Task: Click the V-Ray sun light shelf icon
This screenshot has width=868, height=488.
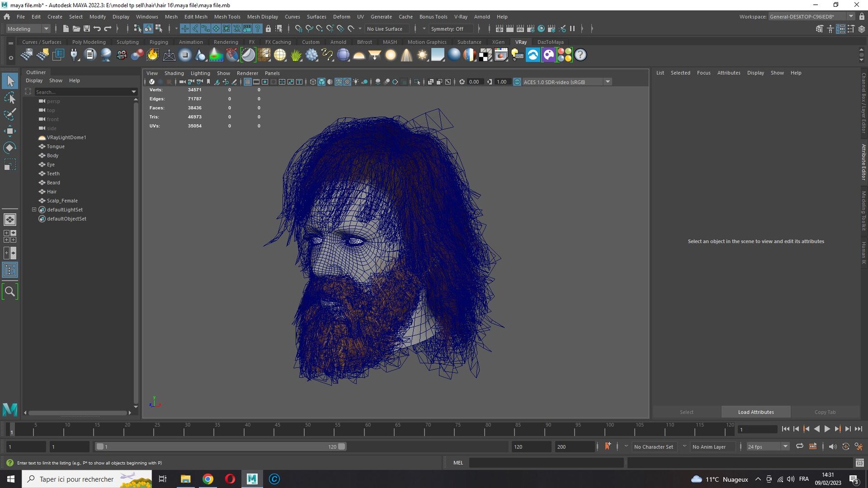Action: [422, 55]
